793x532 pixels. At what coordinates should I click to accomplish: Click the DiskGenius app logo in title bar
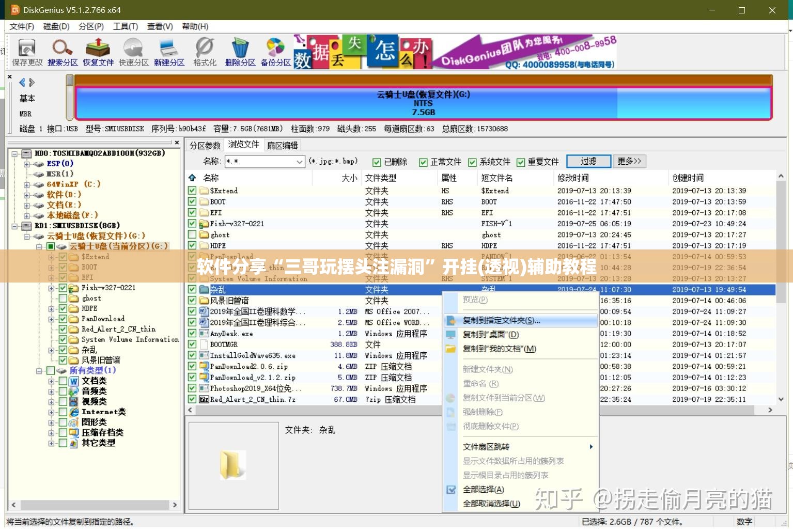pos(15,10)
